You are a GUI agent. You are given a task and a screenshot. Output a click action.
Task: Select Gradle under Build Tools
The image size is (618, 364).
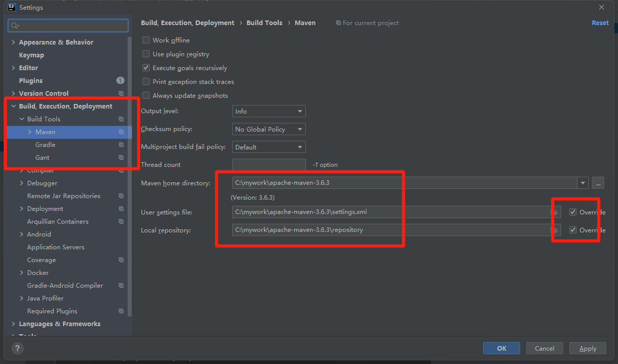pos(45,144)
